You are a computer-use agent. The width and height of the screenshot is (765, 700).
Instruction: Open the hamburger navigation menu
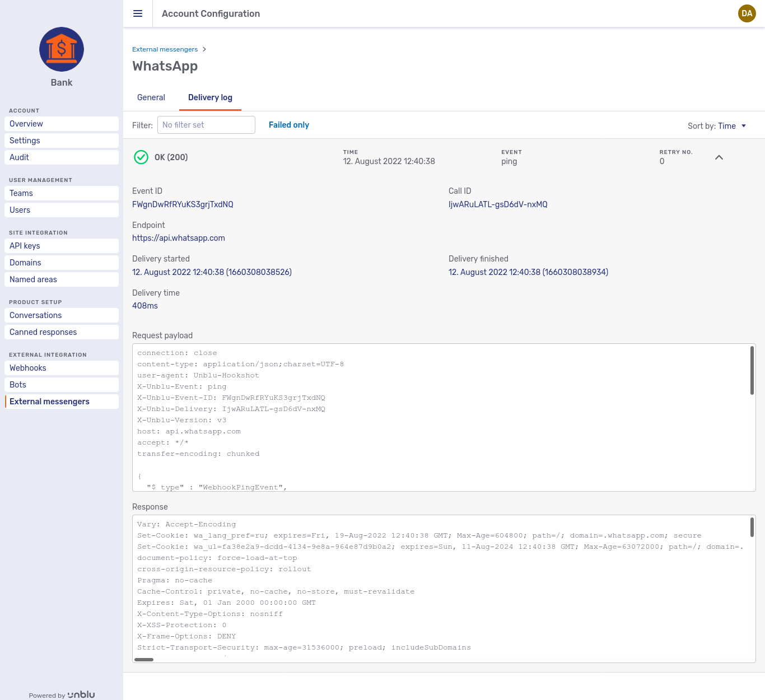(138, 13)
